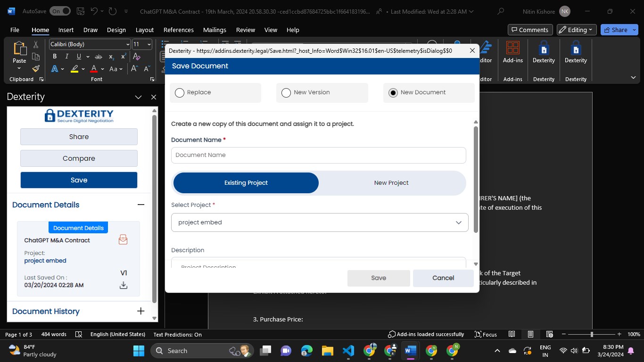
Task: Open Search icon in Word title bar
Action: (501, 11)
